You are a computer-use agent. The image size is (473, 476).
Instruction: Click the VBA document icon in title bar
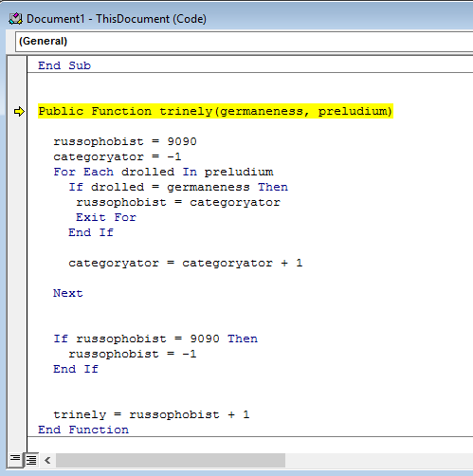click(x=15, y=19)
